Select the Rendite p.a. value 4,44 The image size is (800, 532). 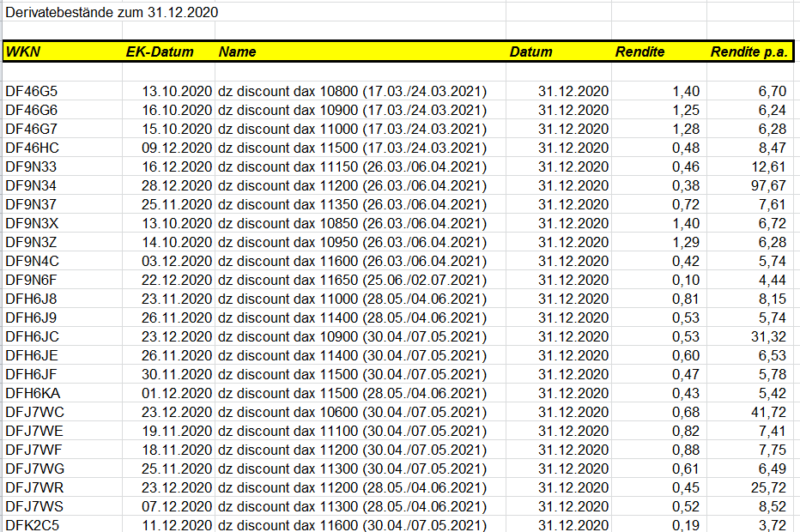(773, 280)
